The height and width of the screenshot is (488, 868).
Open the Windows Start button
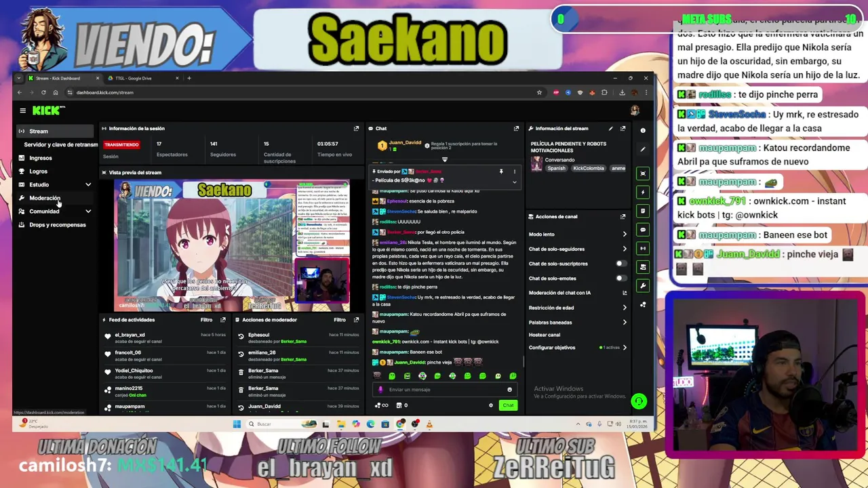tap(237, 424)
